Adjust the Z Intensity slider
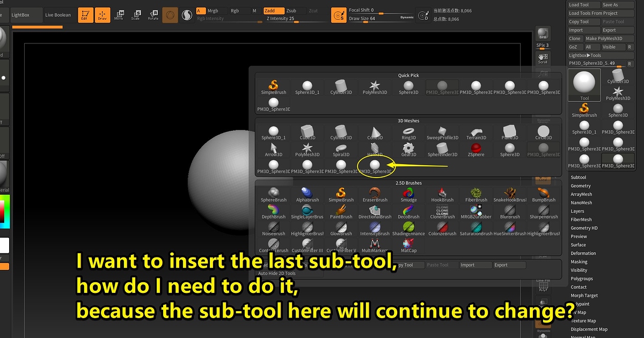 pos(296,18)
